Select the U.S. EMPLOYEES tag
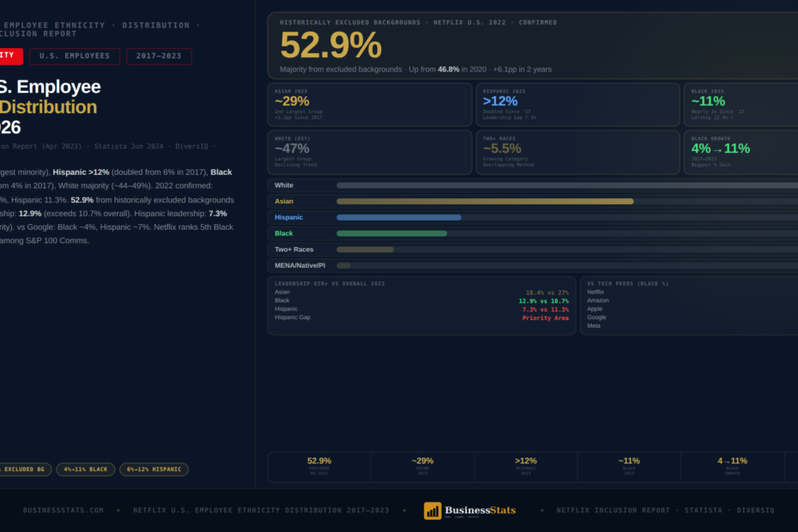The height and width of the screenshot is (532, 798). 75,56
